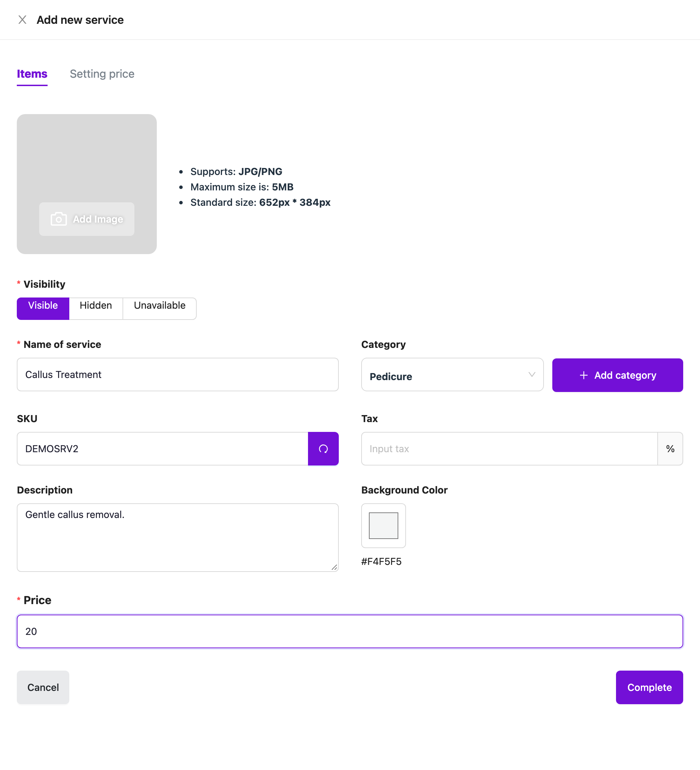The image size is (700, 770).
Task: Set visibility to Unavailable
Action: click(160, 308)
